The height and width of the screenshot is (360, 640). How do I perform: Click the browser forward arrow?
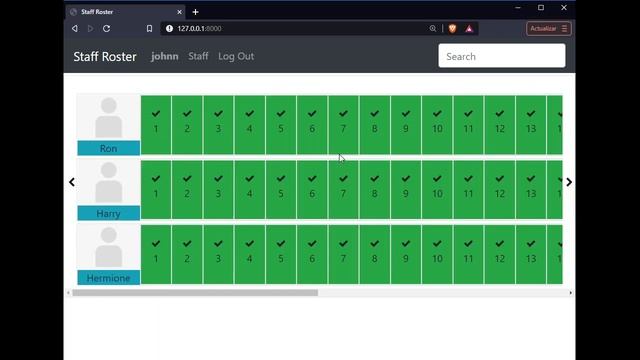pyautogui.click(x=90, y=29)
